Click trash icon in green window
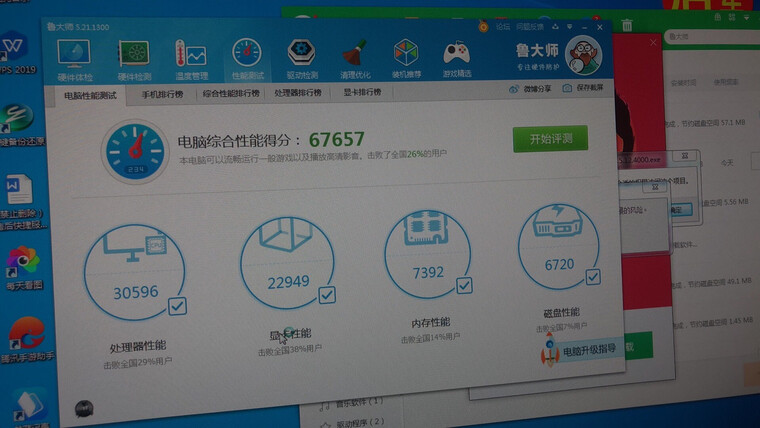The width and height of the screenshot is (760, 428). [627, 25]
